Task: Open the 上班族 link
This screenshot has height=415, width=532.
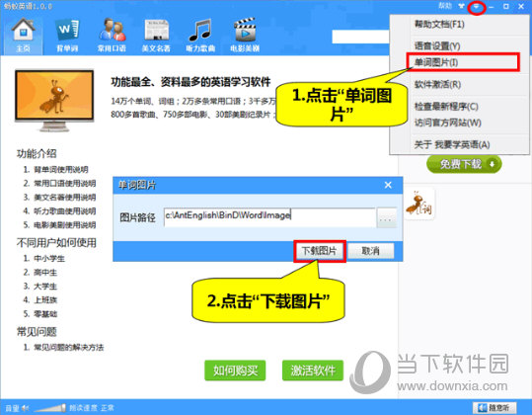Action: click(x=45, y=299)
